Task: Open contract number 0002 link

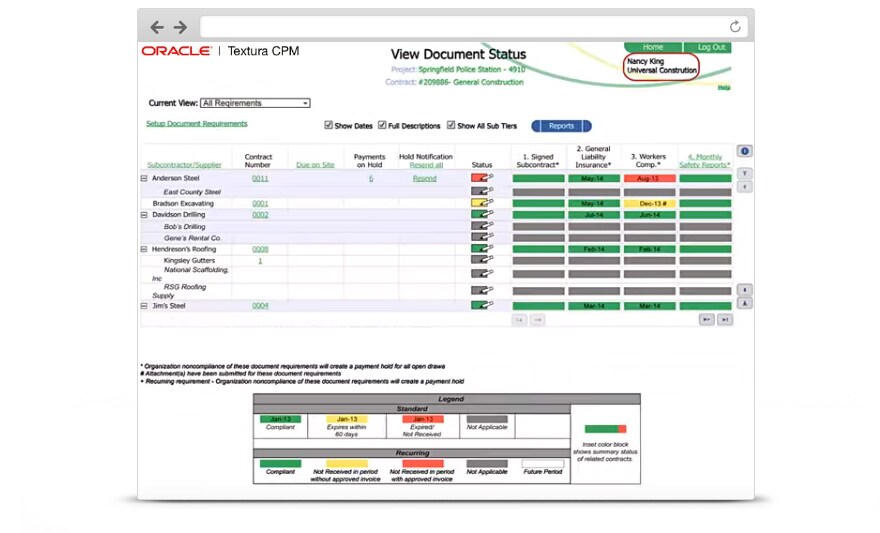Action: 260,215
